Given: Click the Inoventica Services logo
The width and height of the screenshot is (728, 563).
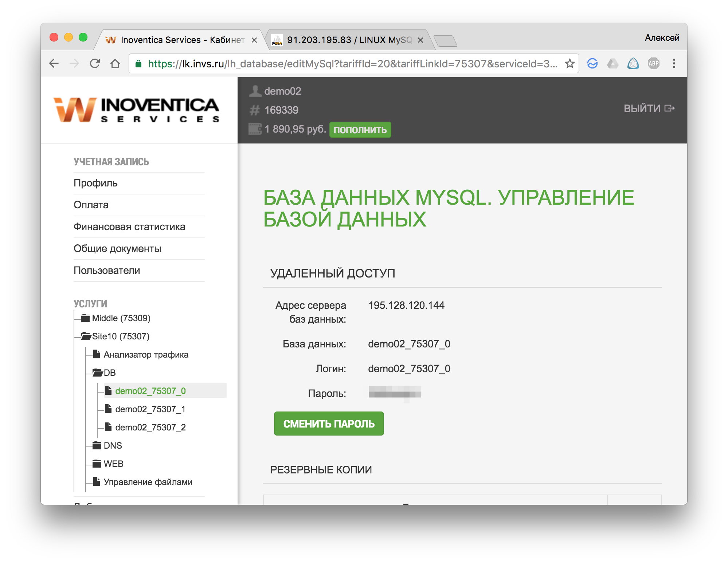Looking at the screenshot, I should tap(137, 110).
